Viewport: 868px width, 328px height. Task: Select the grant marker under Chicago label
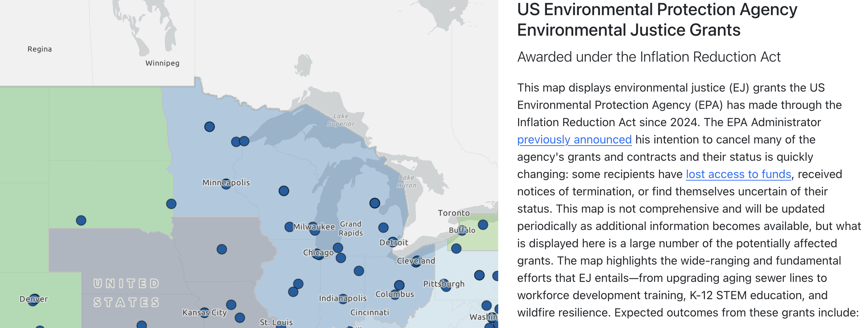pos(318,254)
